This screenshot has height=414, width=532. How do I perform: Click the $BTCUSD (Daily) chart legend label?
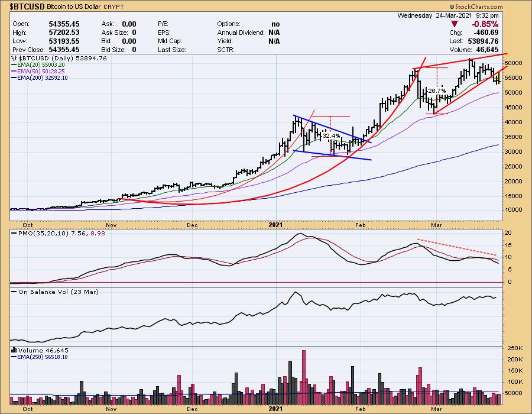[x=58, y=59]
